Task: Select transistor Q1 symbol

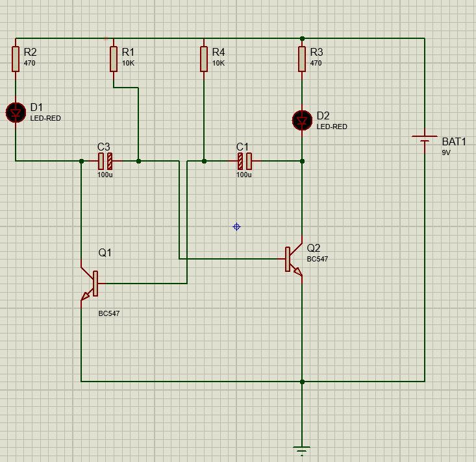Action: [89, 284]
